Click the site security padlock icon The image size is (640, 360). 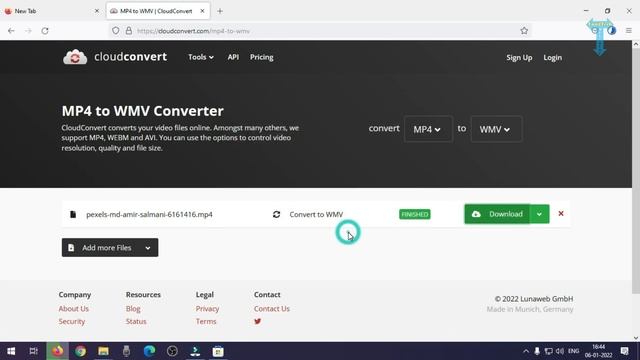click(129, 31)
